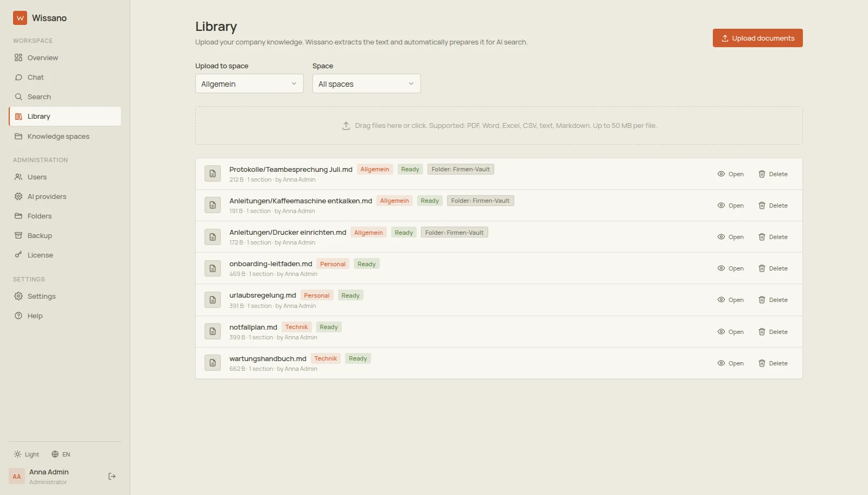Open Users administration page
868x495 pixels.
click(x=65, y=177)
